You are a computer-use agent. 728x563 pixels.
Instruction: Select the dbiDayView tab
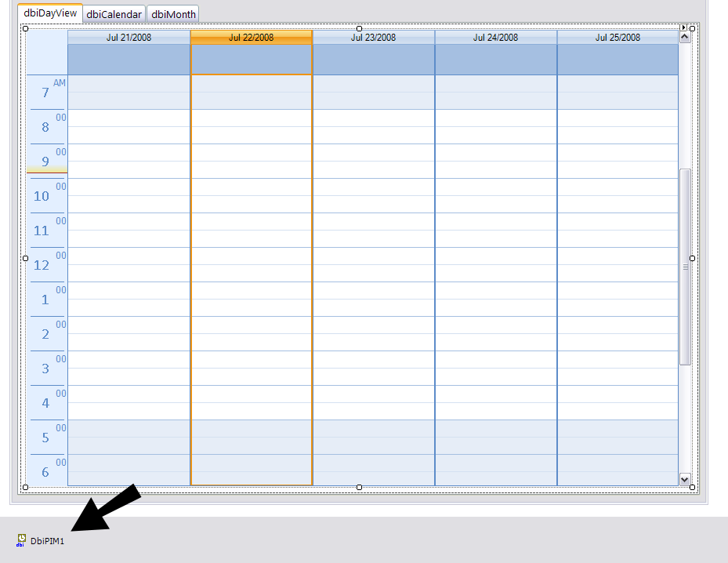[x=50, y=13]
